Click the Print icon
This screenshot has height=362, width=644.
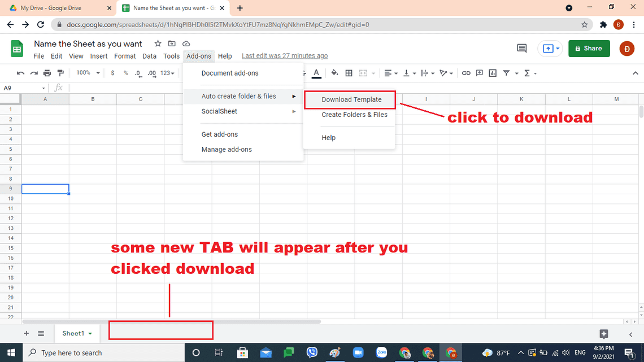click(x=47, y=73)
